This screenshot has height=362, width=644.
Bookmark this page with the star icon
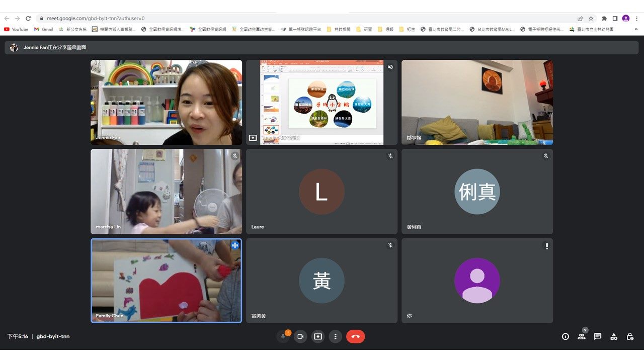[591, 19]
